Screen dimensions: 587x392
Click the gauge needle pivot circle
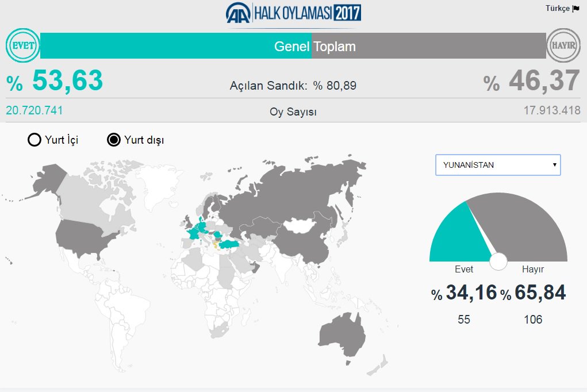point(498,262)
